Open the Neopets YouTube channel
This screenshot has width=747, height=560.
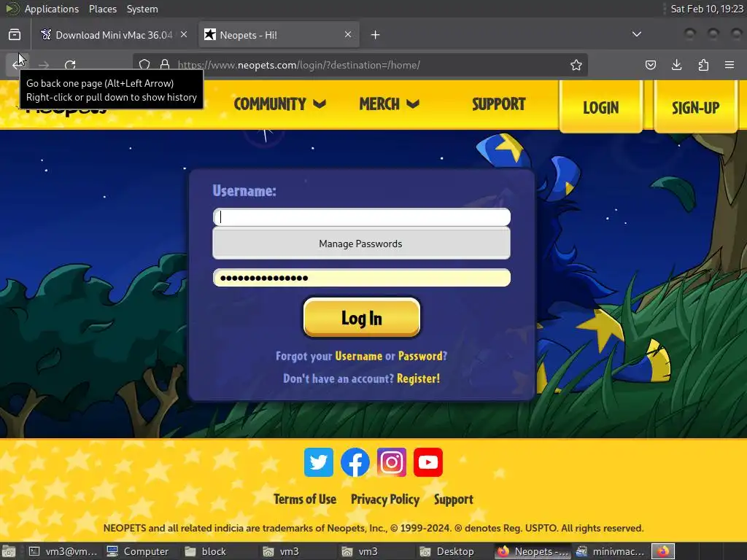click(427, 462)
